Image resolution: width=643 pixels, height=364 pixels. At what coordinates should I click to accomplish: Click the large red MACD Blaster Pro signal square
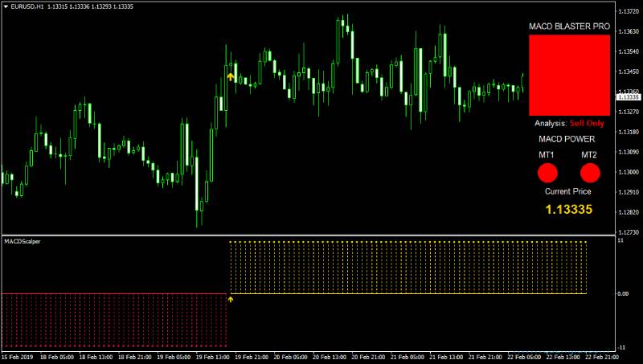pyautogui.click(x=569, y=75)
